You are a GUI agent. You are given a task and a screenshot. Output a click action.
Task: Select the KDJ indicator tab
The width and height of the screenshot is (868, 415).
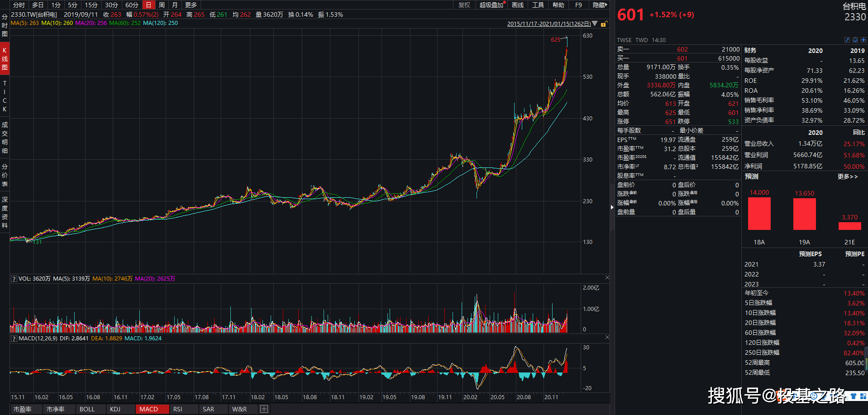115,409
